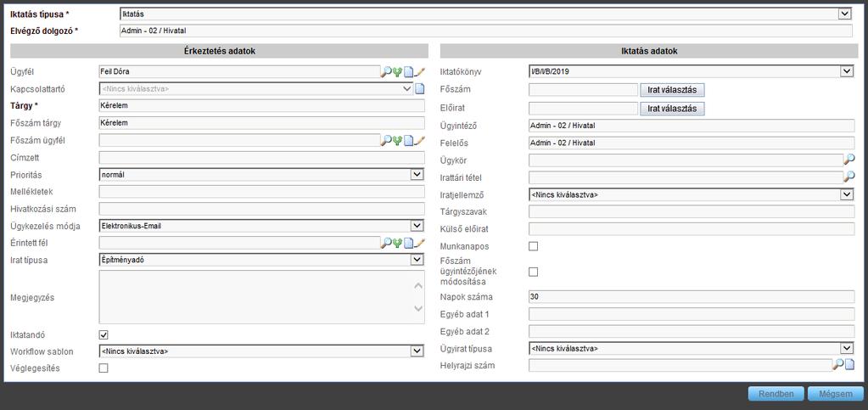Click the green tree icon beside Érintett fél

(x=397, y=243)
